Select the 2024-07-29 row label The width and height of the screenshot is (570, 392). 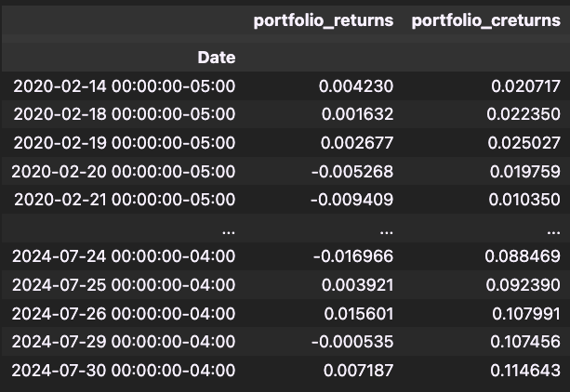125,342
